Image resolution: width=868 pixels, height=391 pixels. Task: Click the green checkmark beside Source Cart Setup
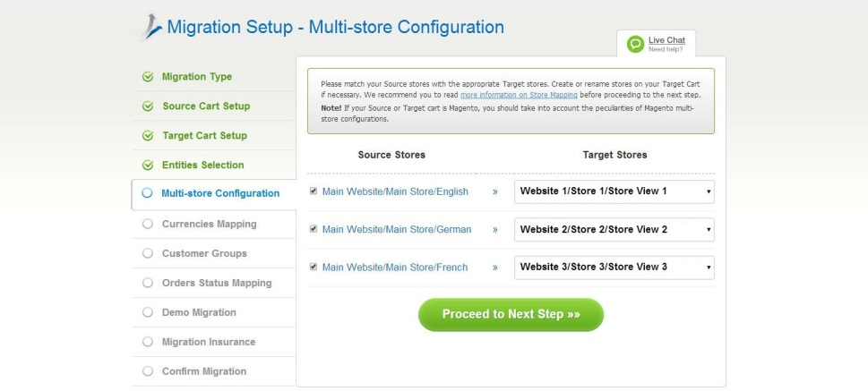pos(148,106)
